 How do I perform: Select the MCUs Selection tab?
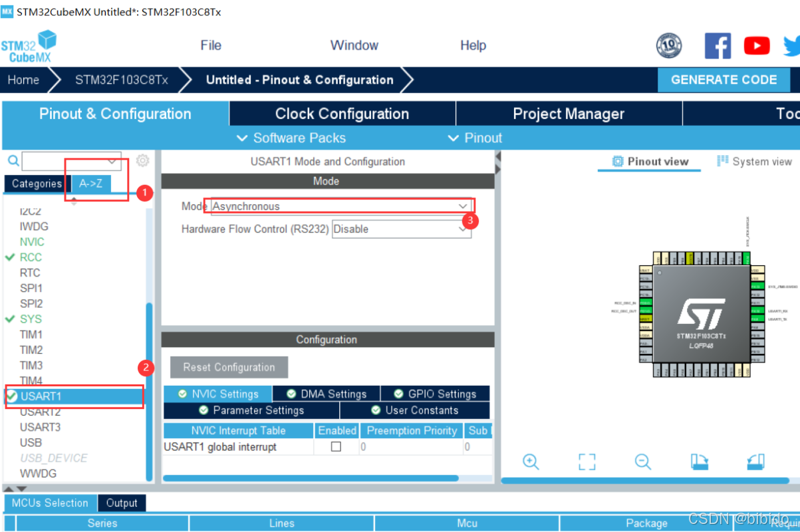(x=50, y=503)
